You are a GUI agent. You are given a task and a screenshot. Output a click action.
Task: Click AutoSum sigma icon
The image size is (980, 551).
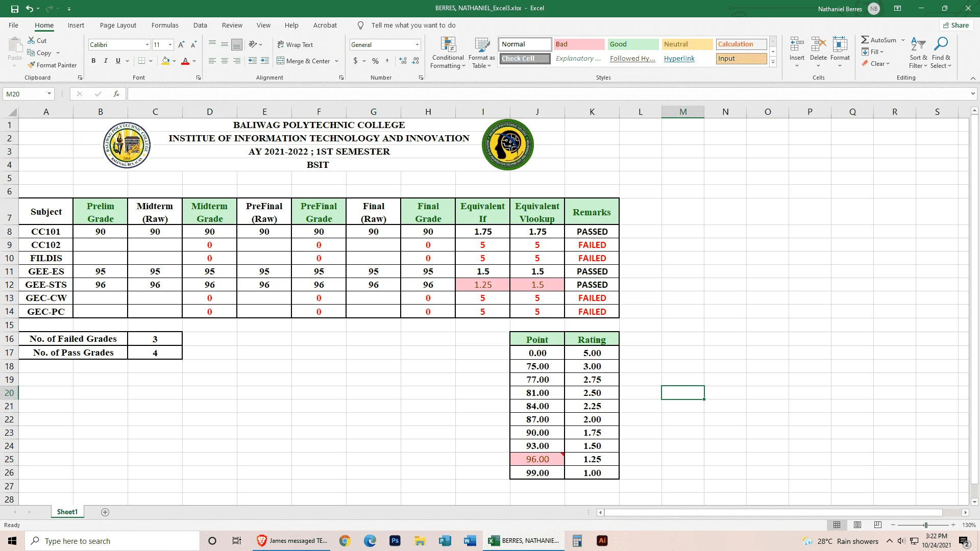[865, 40]
